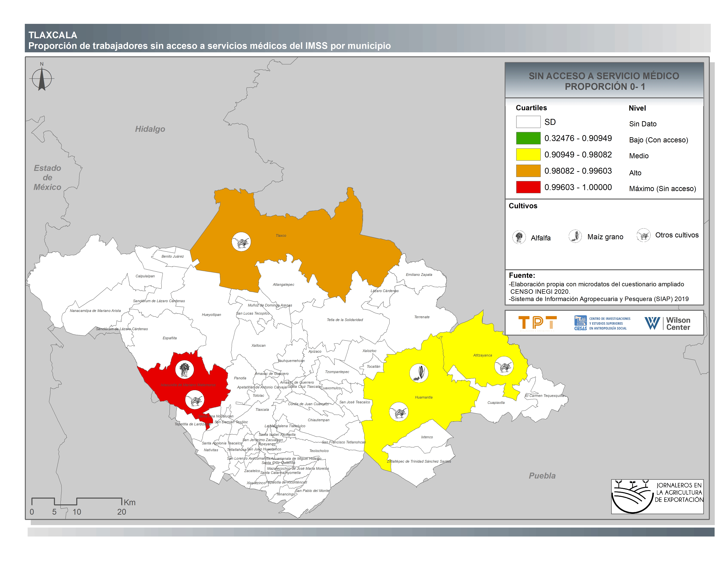Click the yellow Medio legend swatch
The width and height of the screenshot is (728, 563).
[x=528, y=154]
